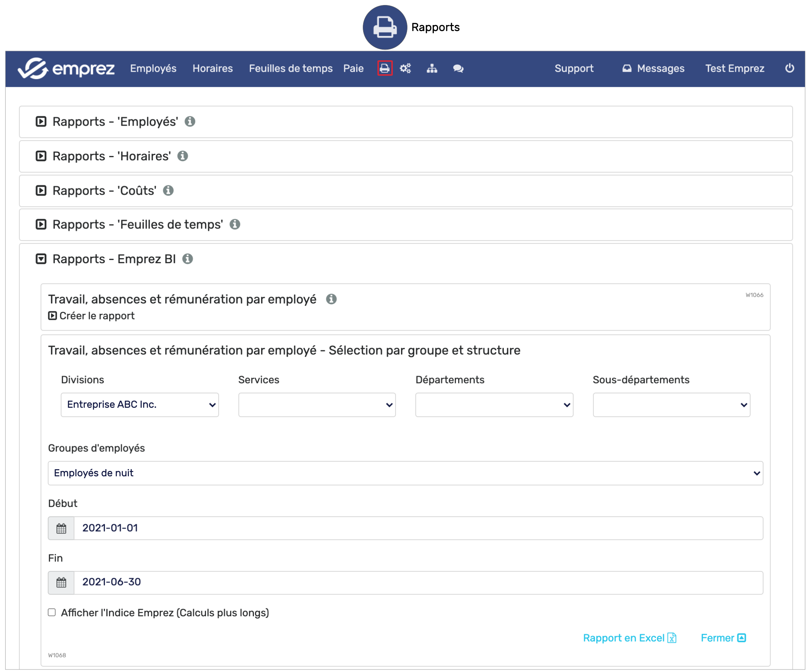Screen dimensions: 807x672
Task: Open the Services dropdown
Action: pyautogui.click(x=317, y=405)
